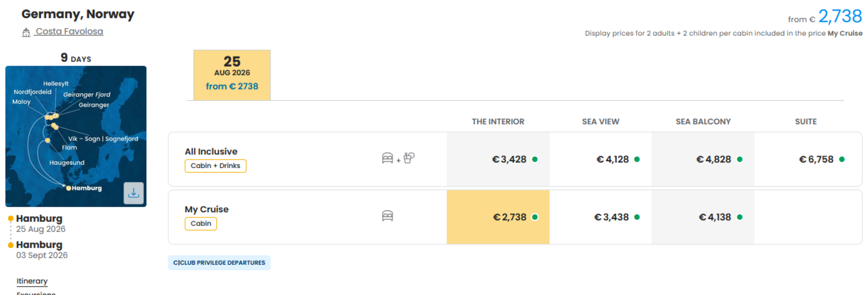The height and width of the screenshot is (295, 868).
Task: Open the Norway route map thumbnail
Action: click(x=76, y=136)
